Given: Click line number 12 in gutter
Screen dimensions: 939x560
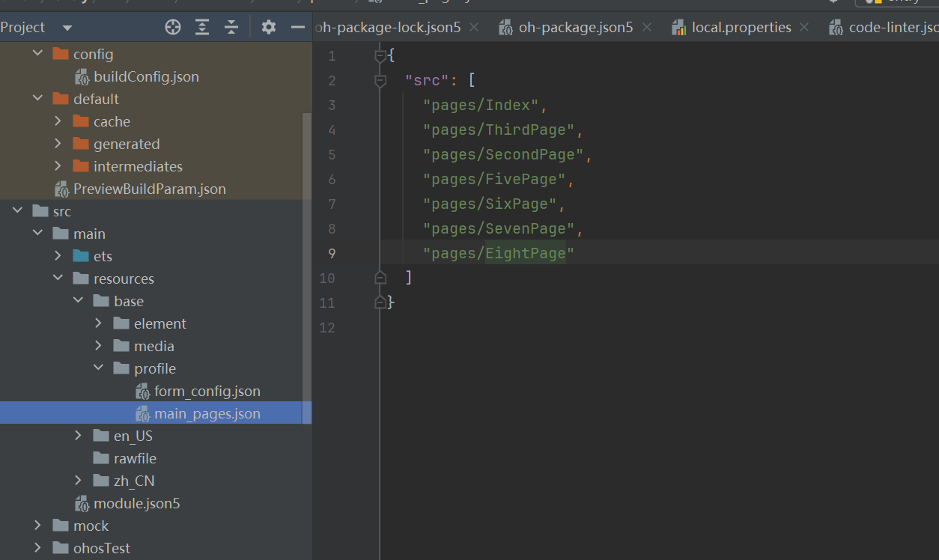Looking at the screenshot, I should [327, 327].
